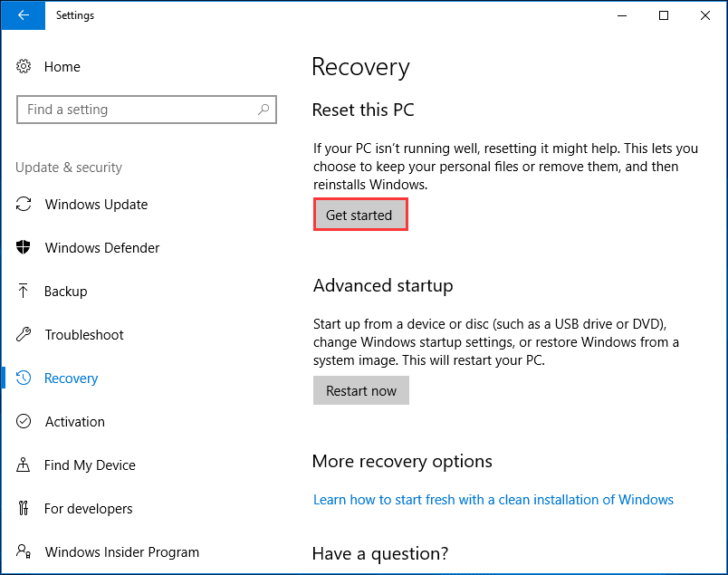Click the search magnifier icon

(263, 110)
